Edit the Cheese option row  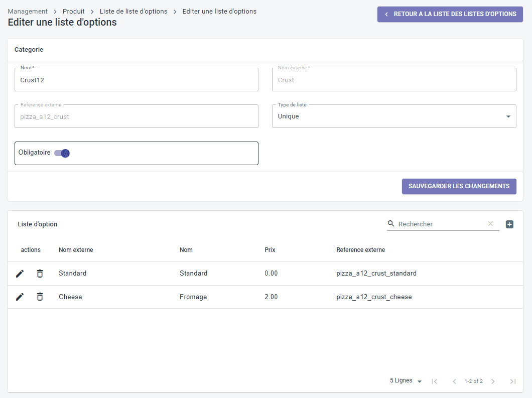[20, 297]
